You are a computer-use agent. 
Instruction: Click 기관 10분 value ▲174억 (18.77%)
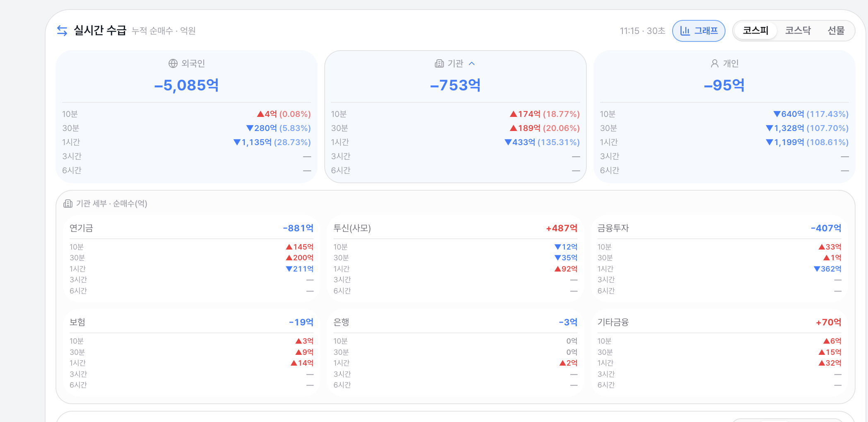pos(545,114)
